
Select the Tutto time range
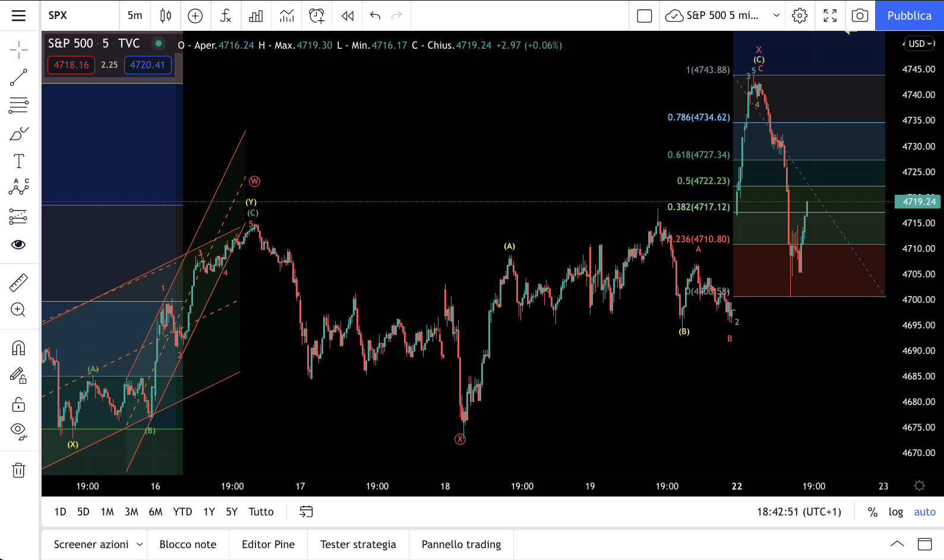pos(261,512)
